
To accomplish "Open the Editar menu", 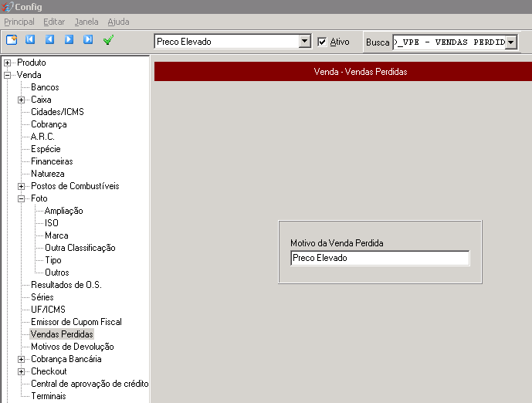I will (x=54, y=22).
